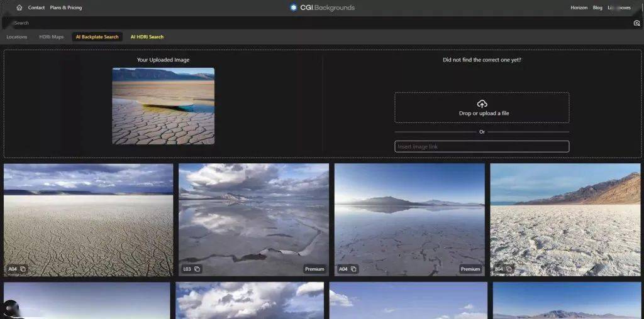Open the Contact page
The width and height of the screenshot is (644, 319).
36,8
